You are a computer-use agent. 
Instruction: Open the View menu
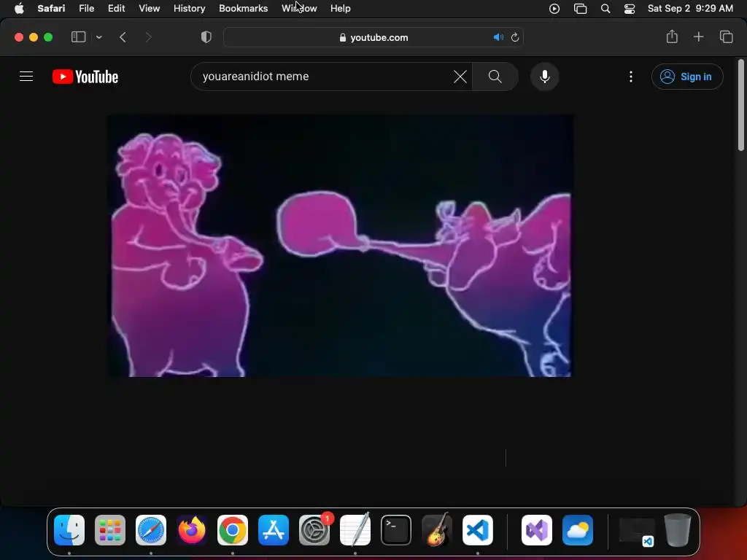(149, 9)
